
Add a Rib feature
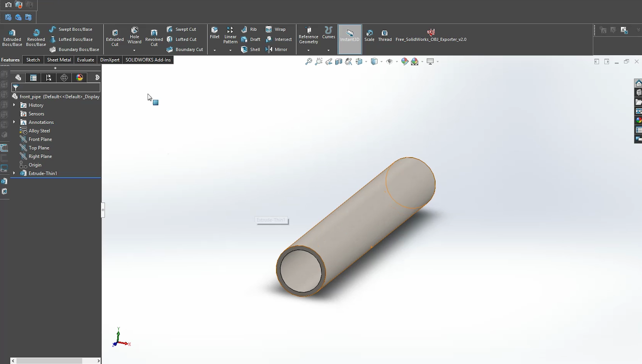tap(249, 29)
